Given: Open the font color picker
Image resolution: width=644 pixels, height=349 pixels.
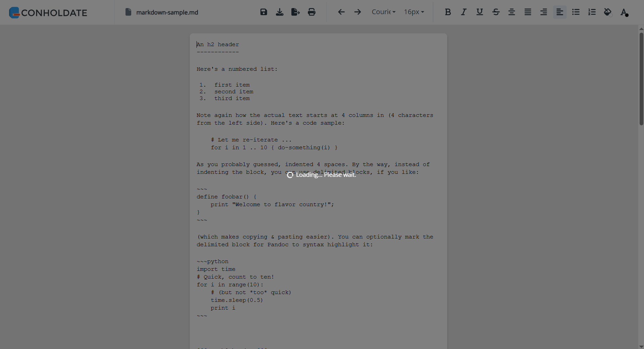Looking at the screenshot, I should coord(624,12).
